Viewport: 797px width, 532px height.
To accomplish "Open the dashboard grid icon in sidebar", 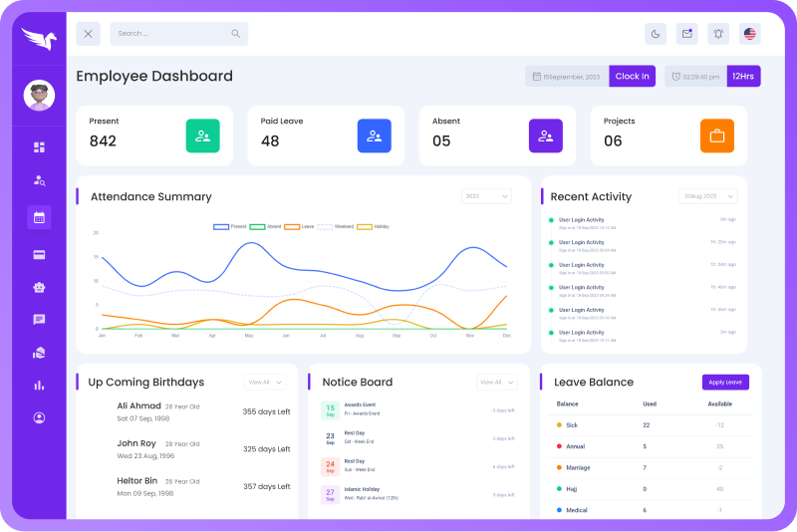I will (39, 147).
